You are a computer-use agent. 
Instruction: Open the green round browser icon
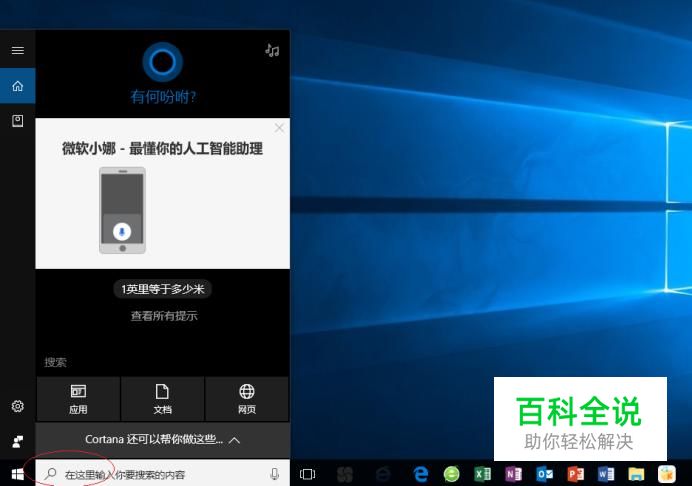pos(451,475)
